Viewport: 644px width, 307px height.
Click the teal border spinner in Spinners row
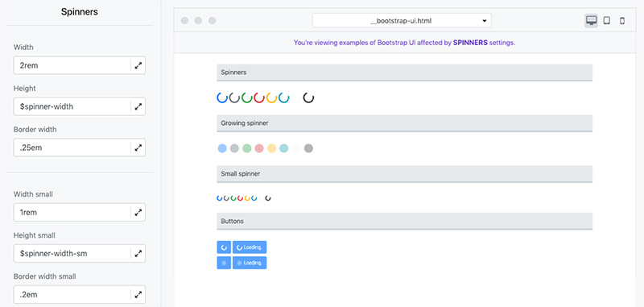[x=284, y=97]
